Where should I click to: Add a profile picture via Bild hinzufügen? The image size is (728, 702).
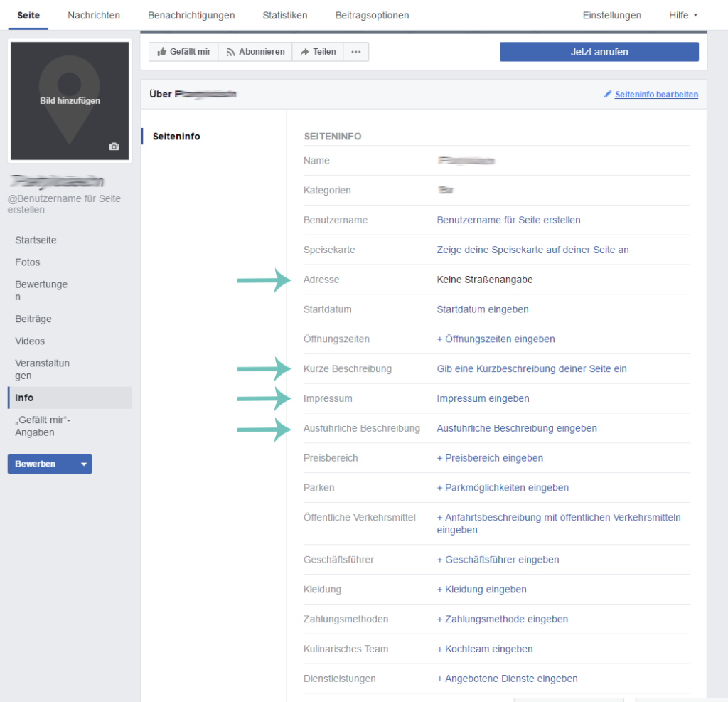[70, 101]
